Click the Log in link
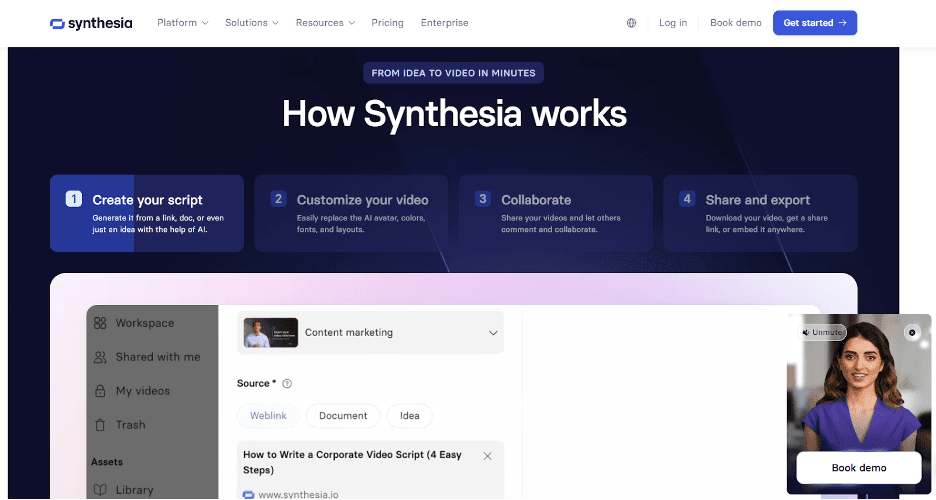 (673, 23)
